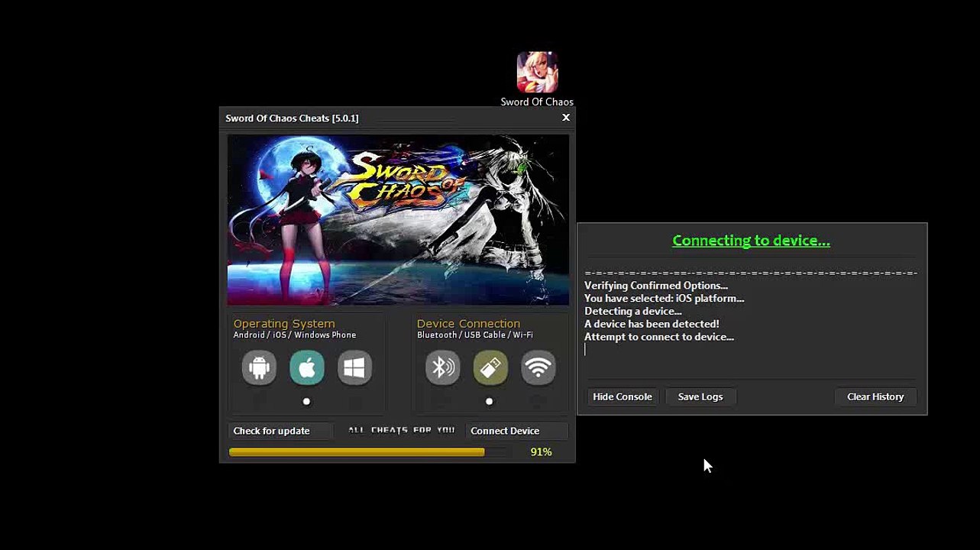
Task: Click the '91%' progress value
Action: 542,452
